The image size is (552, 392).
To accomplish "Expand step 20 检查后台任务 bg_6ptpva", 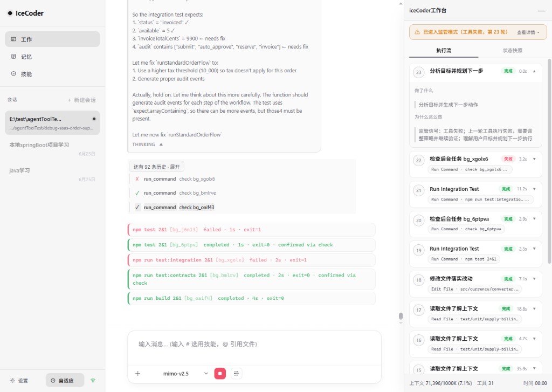I will click(534, 219).
